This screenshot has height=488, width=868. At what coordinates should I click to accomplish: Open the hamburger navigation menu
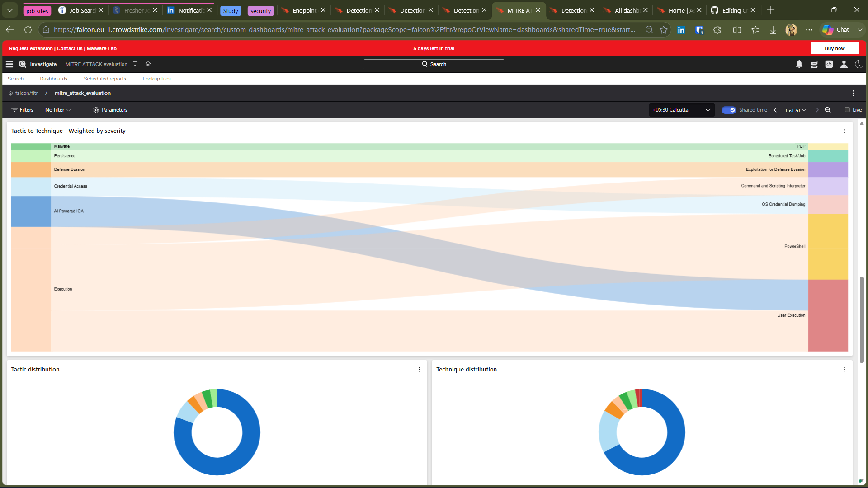tap(9, 64)
